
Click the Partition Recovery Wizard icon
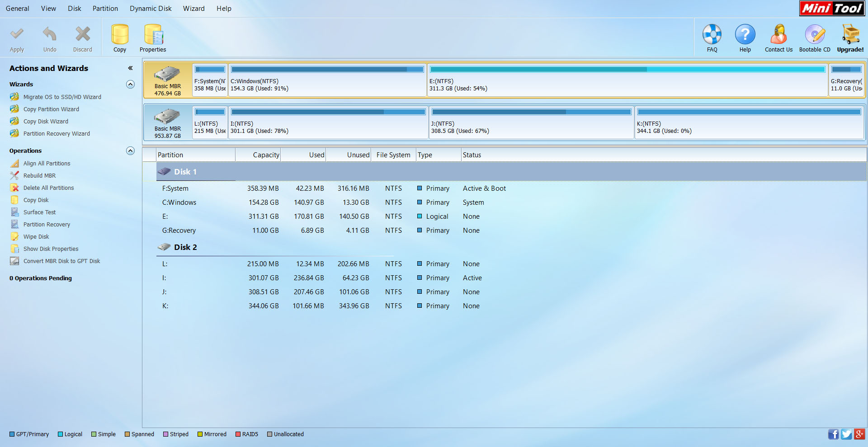click(14, 133)
